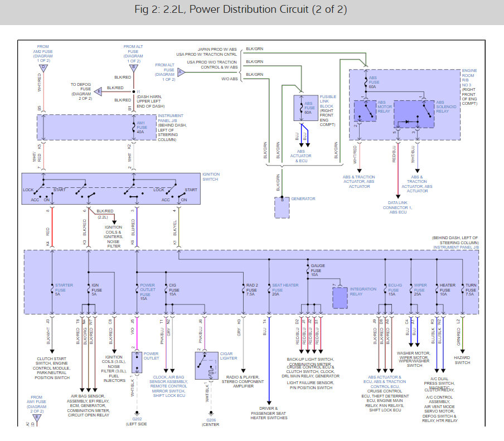Click the CLUTCH START SWITCH destination text

pyautogui.click(x=51, y=368)
